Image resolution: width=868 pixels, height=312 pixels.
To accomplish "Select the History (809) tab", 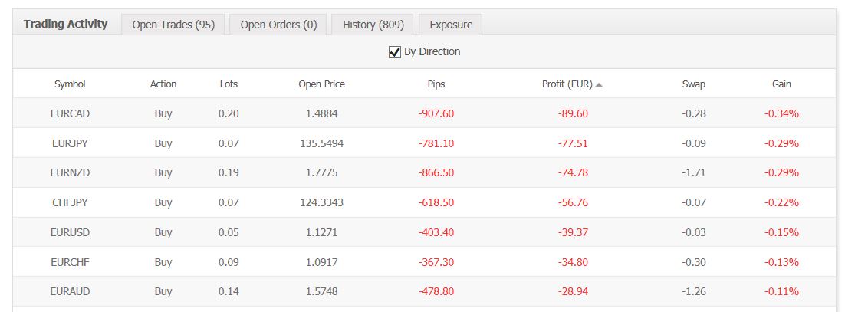I will [x=373, y=25].
